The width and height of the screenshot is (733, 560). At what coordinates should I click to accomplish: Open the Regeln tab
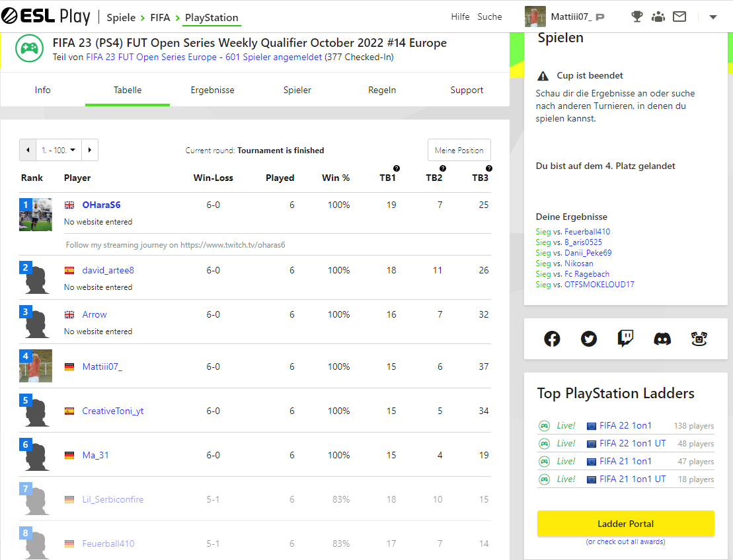382,90
